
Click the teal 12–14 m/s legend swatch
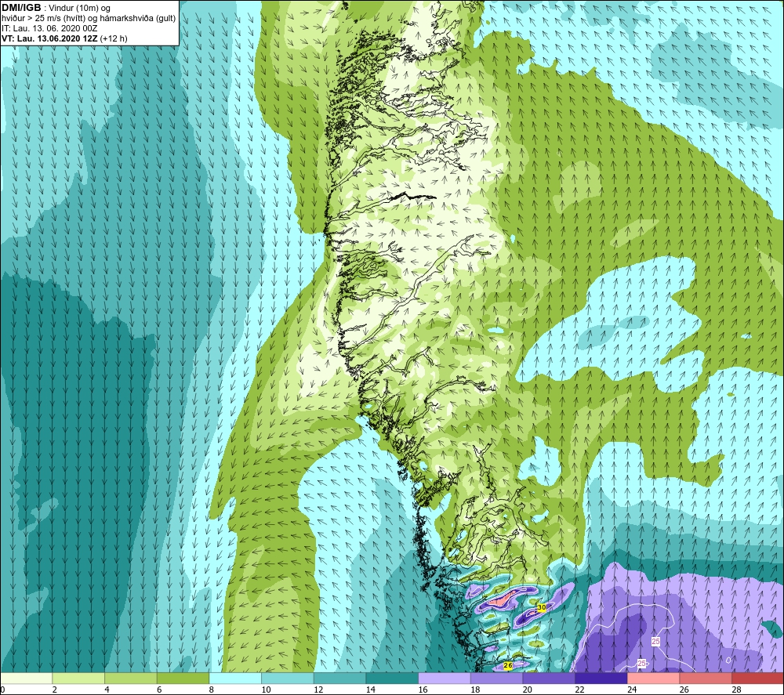pos(339,678)
